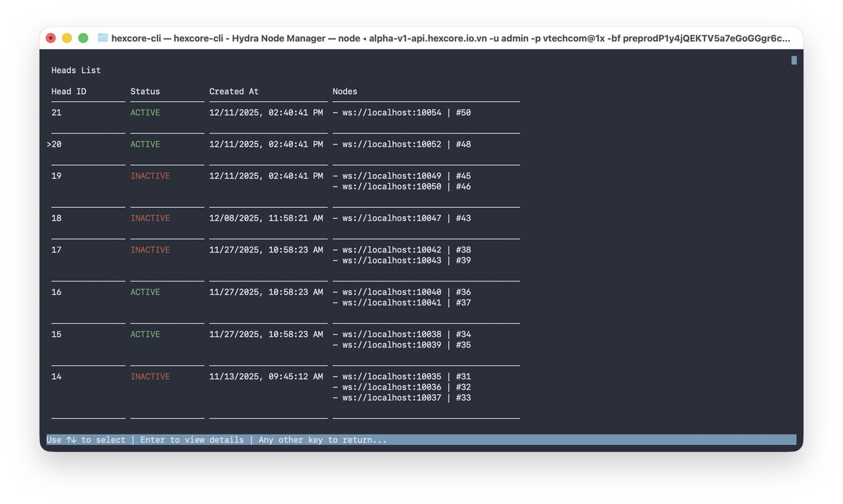Click node ws://localhost:10054 | #50
Screen dimensions: 843x504
[x=402, y=112]
